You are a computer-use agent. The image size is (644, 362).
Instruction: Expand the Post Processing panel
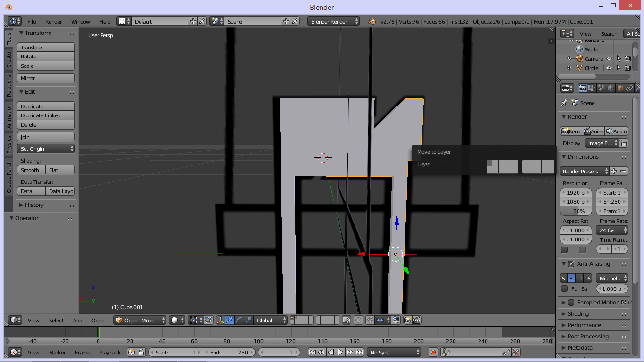[588, 337]
